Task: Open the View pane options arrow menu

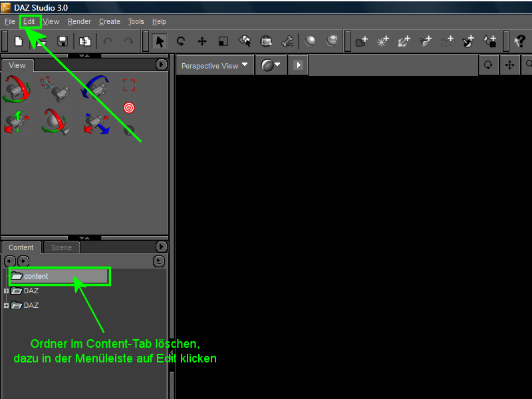Action: (x=161, y=65)
